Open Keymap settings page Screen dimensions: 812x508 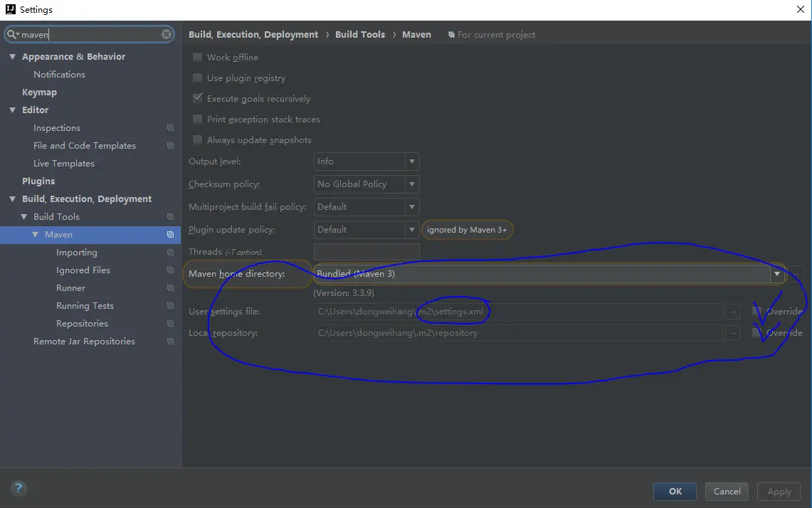pyautogui.click(x=39, y=92)
